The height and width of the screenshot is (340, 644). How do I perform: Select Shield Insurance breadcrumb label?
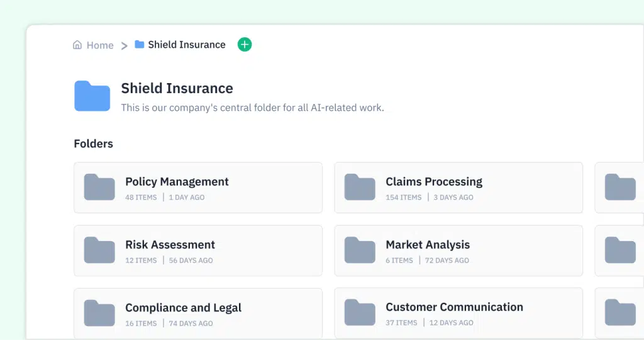[186, 45]
